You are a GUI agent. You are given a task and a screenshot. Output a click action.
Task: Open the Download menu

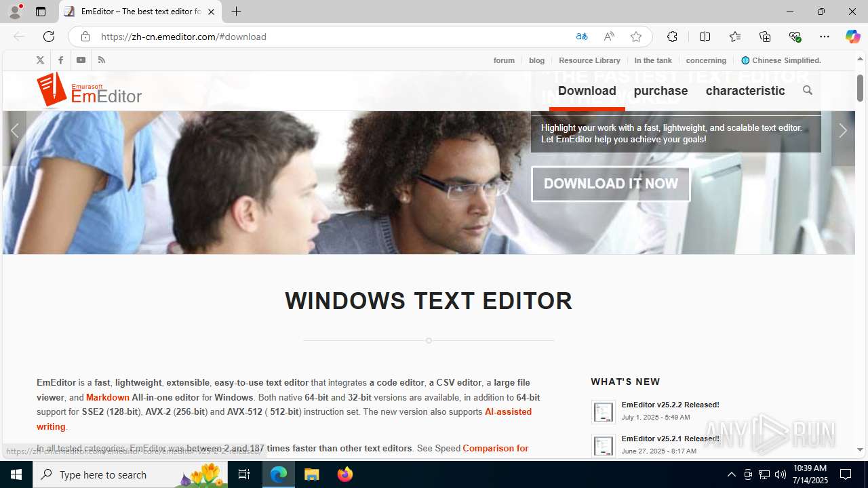(587, 91)
